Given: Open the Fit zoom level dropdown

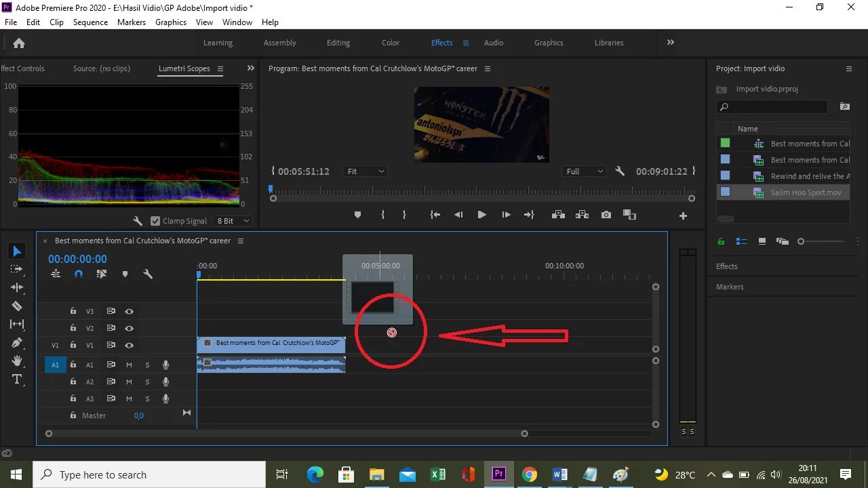Looking at the screenshot, I should [366, 171].
